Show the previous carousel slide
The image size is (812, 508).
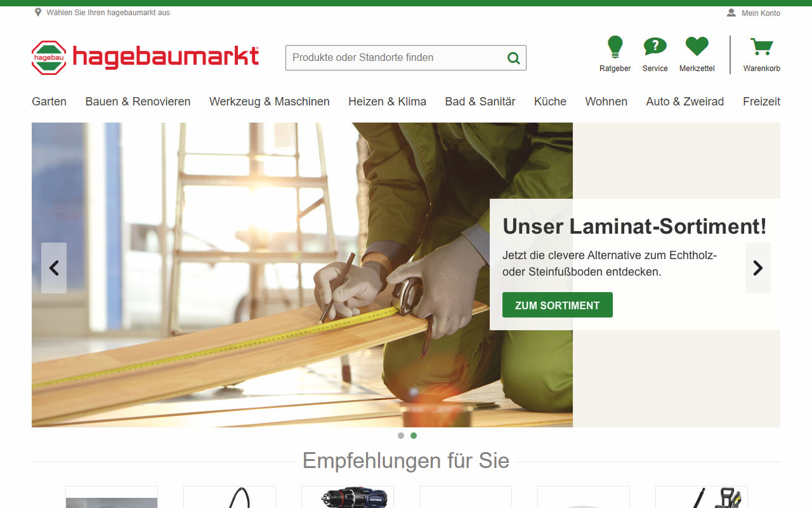tap(54, 268)
